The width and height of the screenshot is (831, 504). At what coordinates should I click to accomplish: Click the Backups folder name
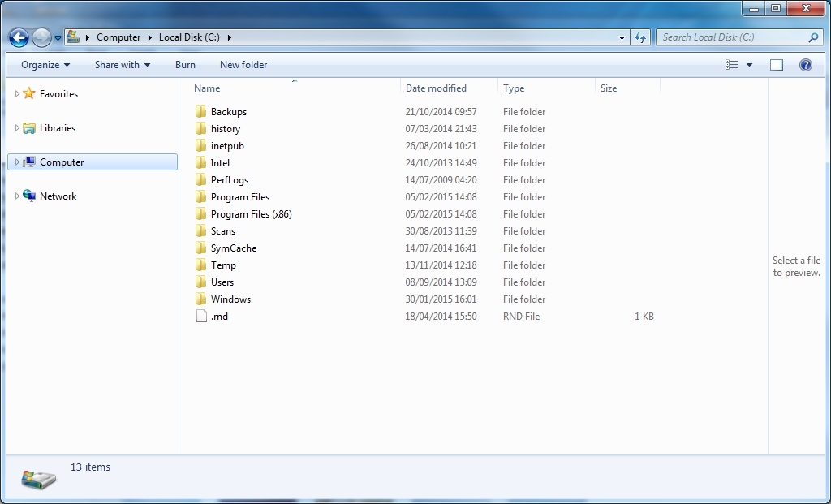[x=228, y=112]
